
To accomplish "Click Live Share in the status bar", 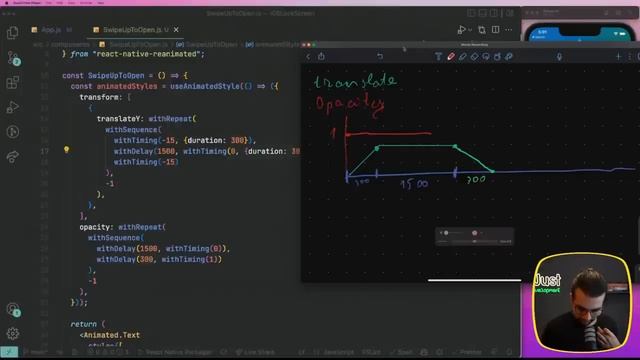I will pyautogui.click(x=255, y=352).
